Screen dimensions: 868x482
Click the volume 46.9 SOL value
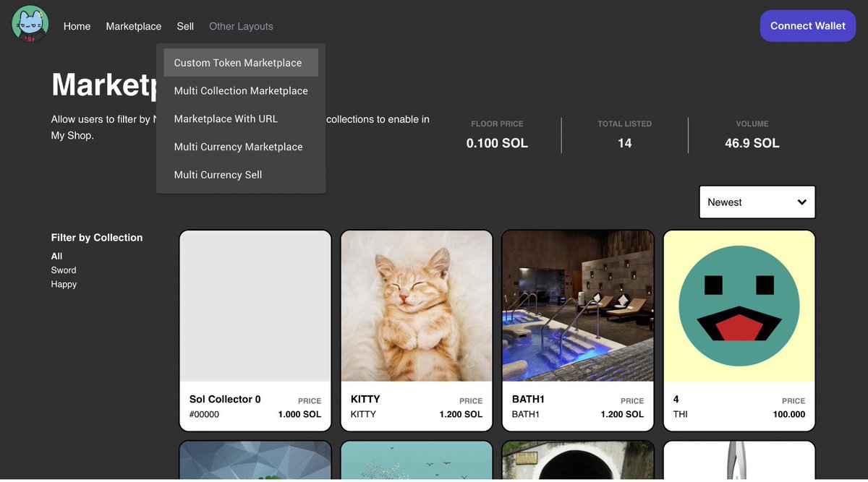click(752, 143)
